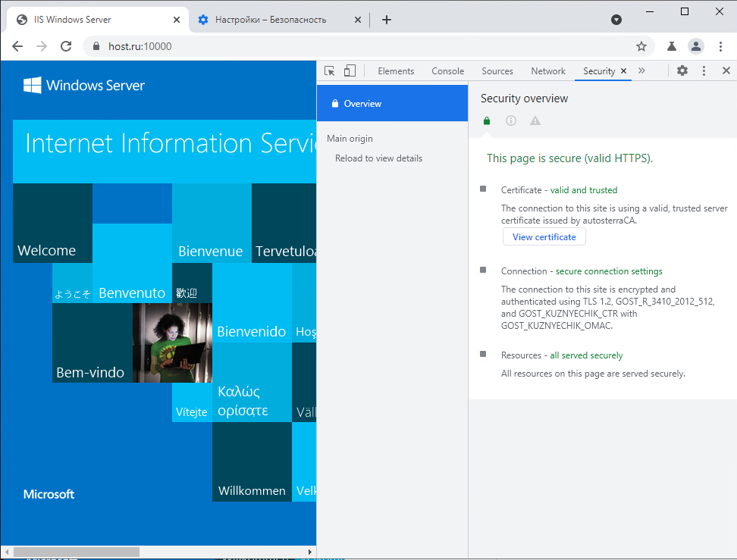Click the Bem-vindo tile
The width and height of the screenshot is (737, 560).
click(93, 343)
